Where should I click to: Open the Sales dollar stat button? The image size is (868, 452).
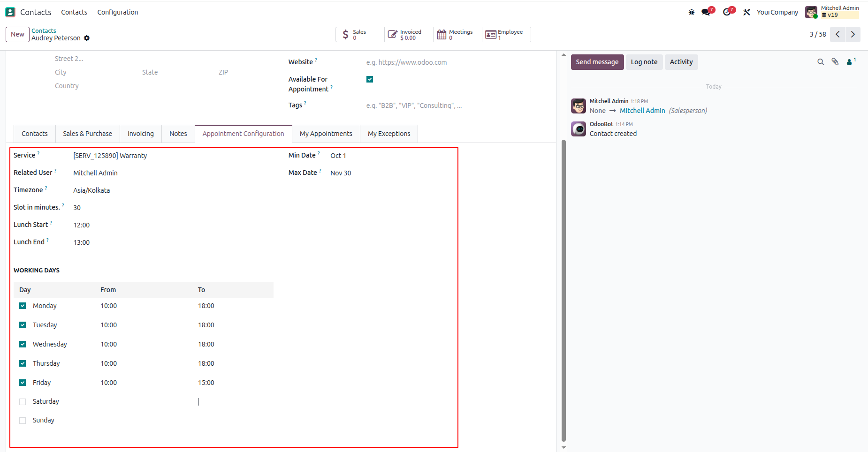(360, 35)
